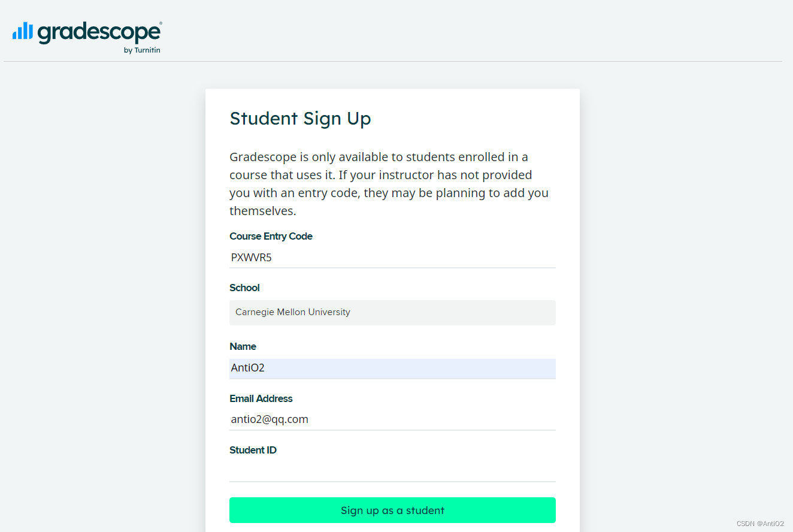Click the Gradescope bar chart logo icon
The height and width of the screenshot is (532, 793).
pyautogui.click(x=23, y=31)
